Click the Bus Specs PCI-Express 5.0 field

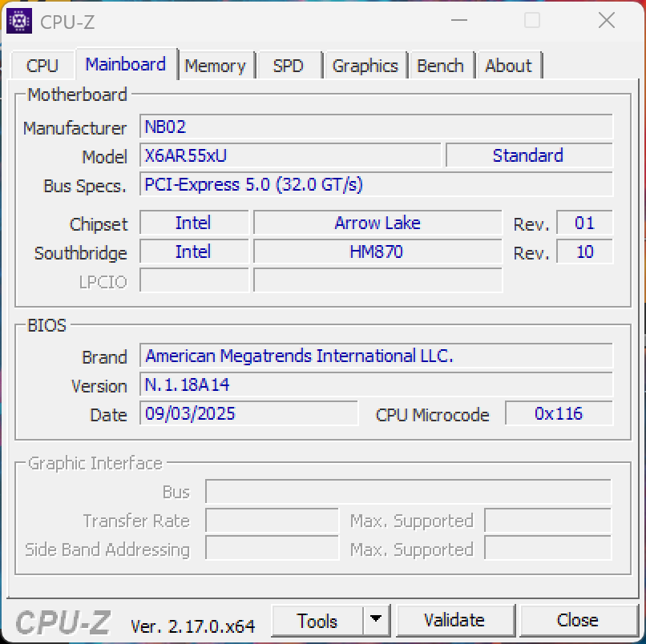click(x=376, y=184)
